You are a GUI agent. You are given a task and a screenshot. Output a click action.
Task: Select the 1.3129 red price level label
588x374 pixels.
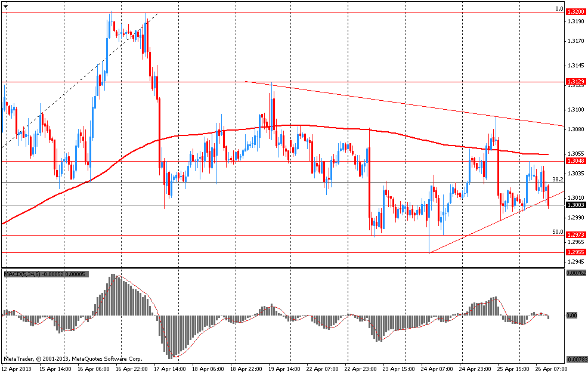coord(575,81)
